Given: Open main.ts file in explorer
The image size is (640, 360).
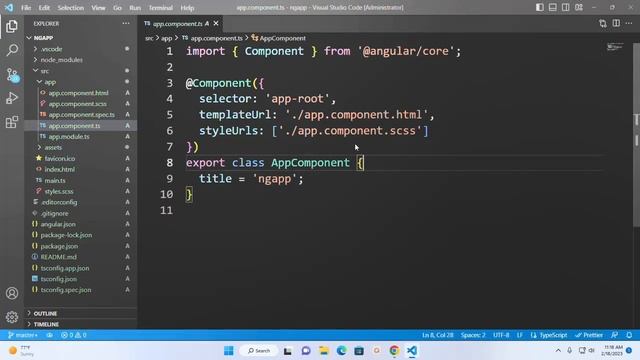Looking at the screenshot, I should (x=80, y=180).
